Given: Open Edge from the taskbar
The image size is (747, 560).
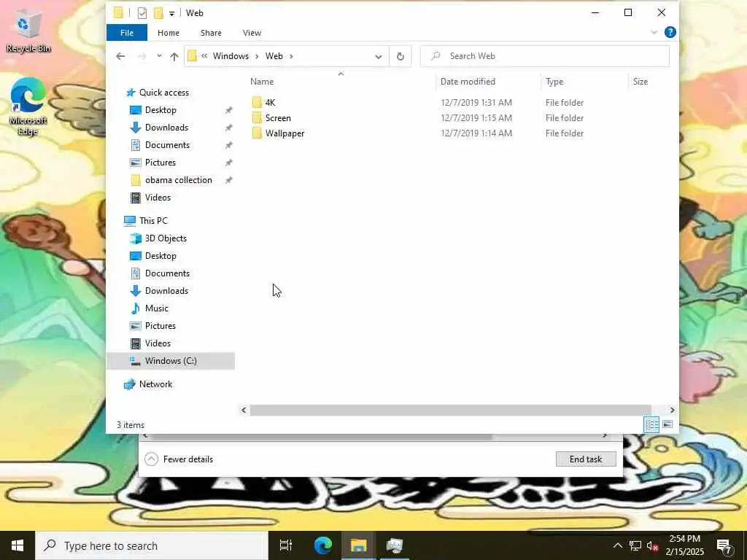Looking at the screenshot, I should tap(323, 545).
